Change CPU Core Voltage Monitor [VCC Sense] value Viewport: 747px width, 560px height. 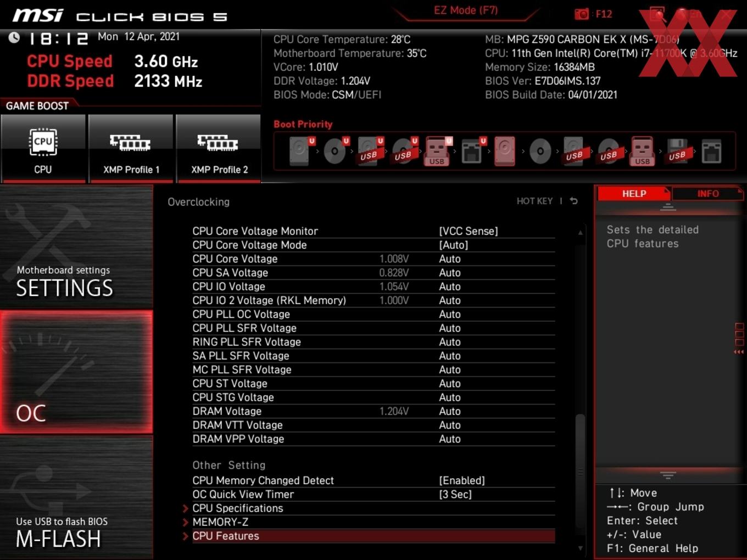pos(469,231)
